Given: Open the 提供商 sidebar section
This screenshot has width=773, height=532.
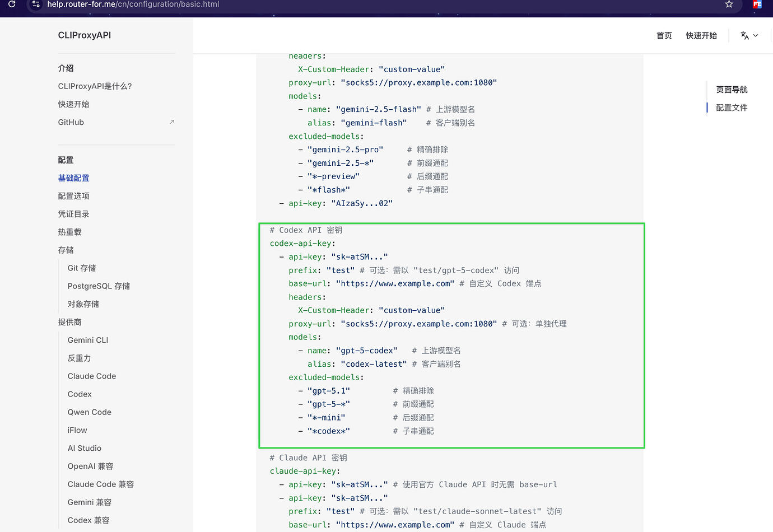Looking at the screenshot, I should click(70, 322).
